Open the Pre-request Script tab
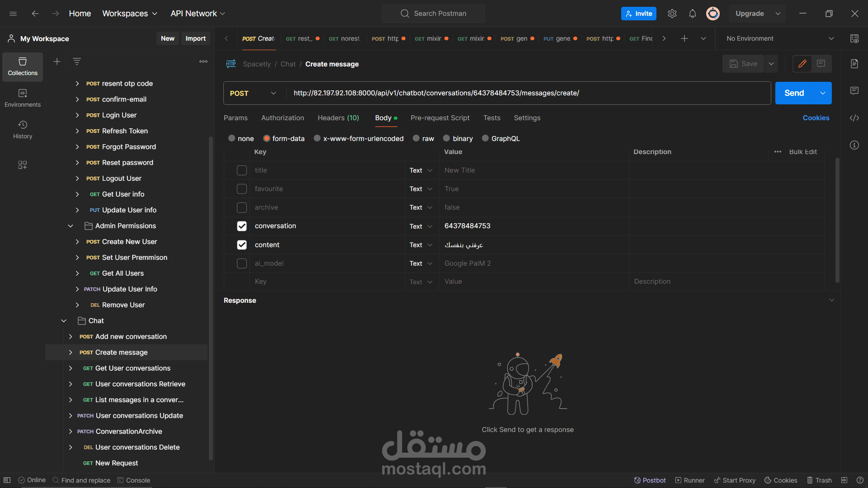 440,118
